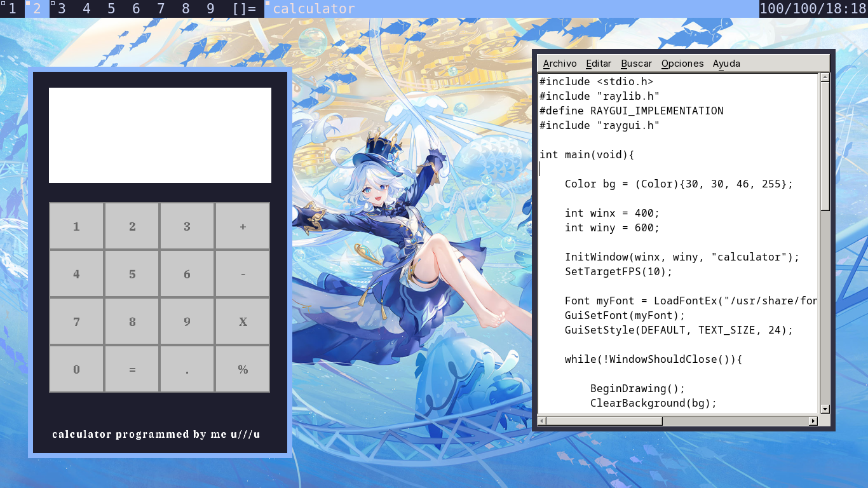Click the 'Font myFont = LoadFontEx' line
This screenshot has width=868, height=488.
[x=691, y=301]
